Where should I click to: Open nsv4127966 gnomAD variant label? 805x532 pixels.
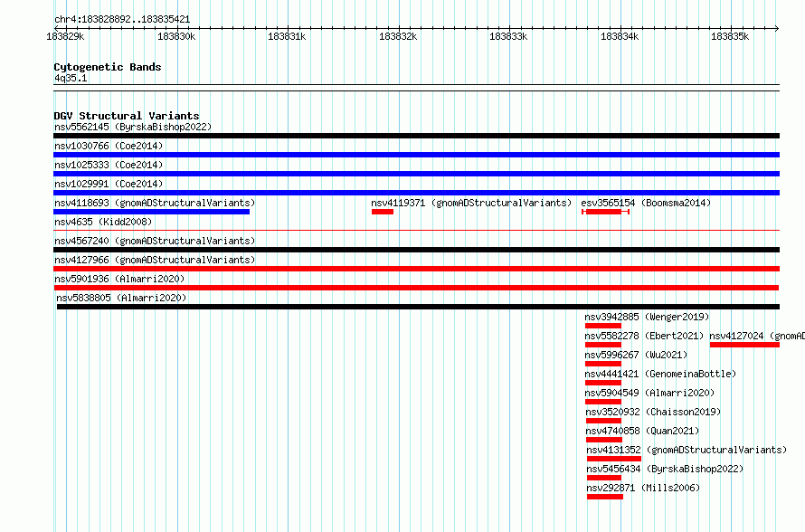pos(155,260)
